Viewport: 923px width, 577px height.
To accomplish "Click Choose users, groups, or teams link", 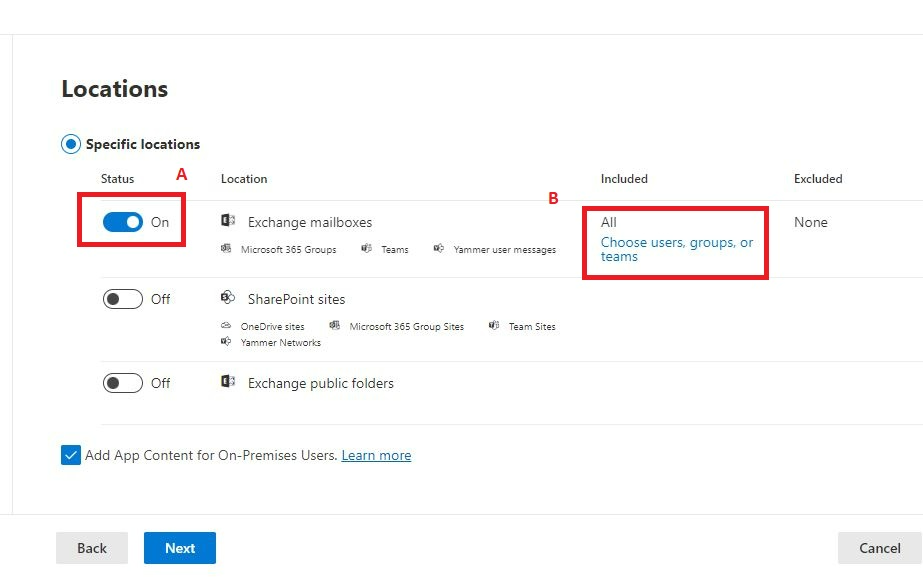I will (677, 250).
